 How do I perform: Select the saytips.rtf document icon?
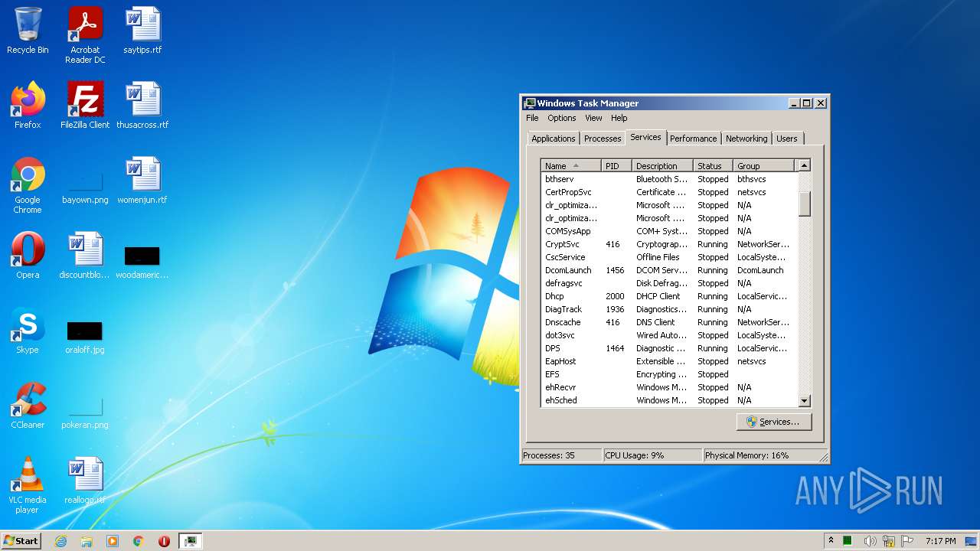click(142, 31)
